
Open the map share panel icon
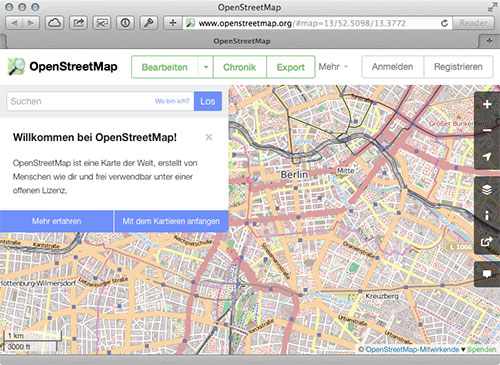coord(487,241)
